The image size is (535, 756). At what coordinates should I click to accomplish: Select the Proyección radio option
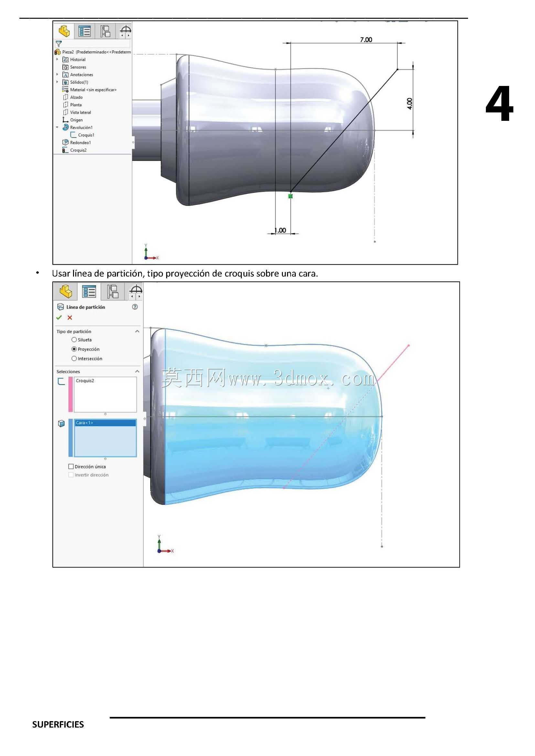[x=74, y=349]
